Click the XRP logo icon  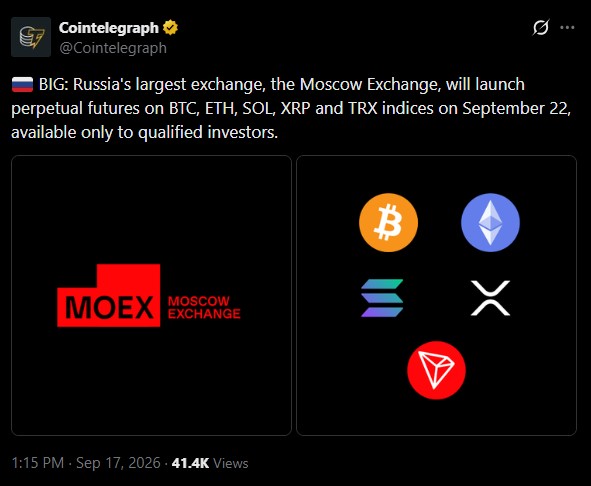[x=490, y=298]
